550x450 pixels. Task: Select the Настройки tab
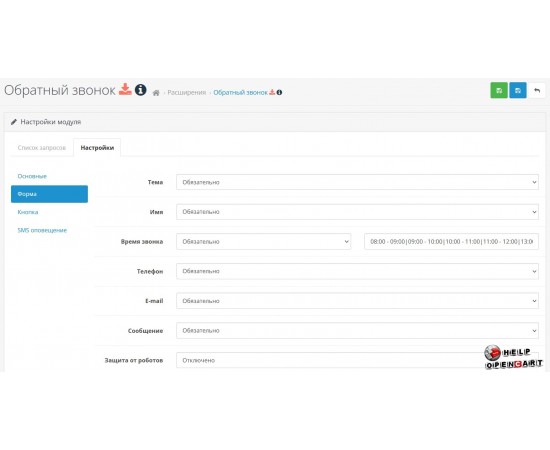point(97,148)
